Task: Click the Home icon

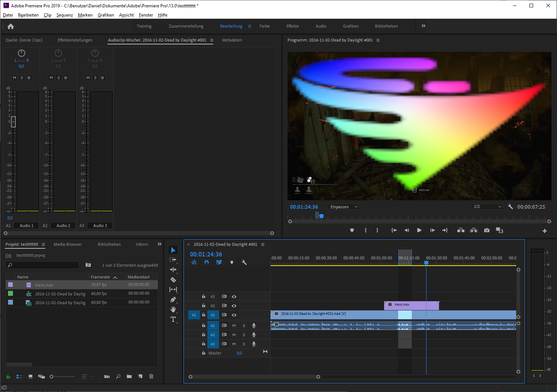Action: tap(11, 26)
